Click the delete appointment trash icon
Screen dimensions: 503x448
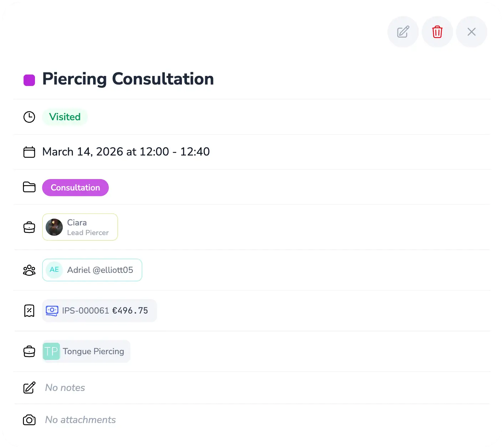(x=437, y=32)
